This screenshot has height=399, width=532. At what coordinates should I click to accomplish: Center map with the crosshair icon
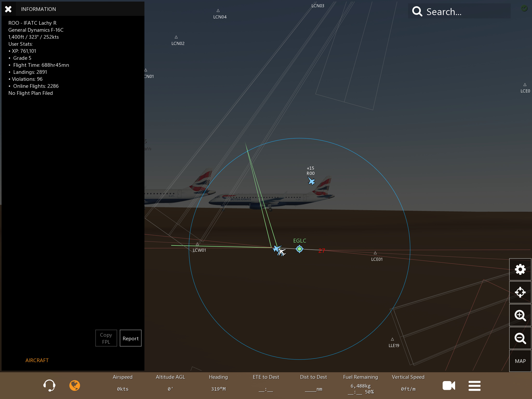(x=520, y=292)
